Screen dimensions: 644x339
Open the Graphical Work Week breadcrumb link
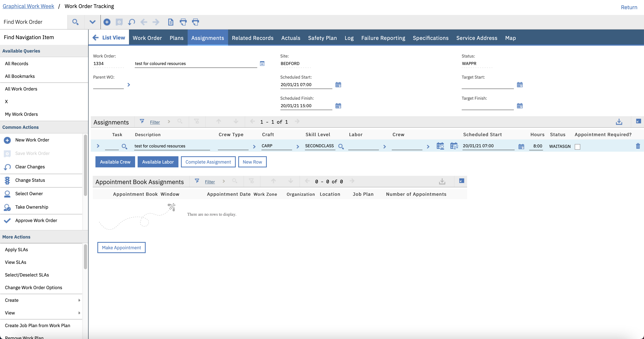point(28,6)
